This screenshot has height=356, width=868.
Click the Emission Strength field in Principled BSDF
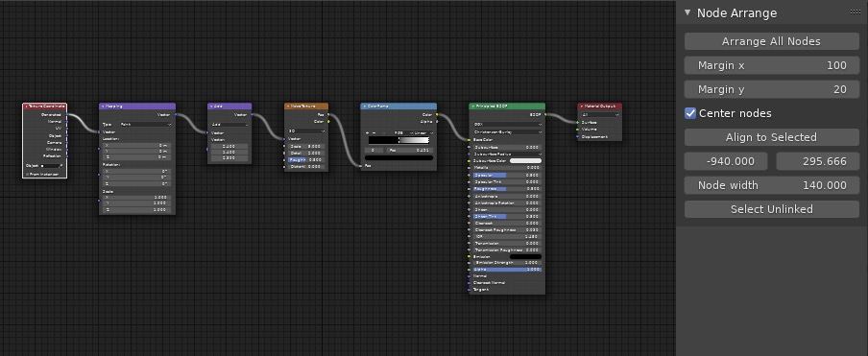point(508,263)
